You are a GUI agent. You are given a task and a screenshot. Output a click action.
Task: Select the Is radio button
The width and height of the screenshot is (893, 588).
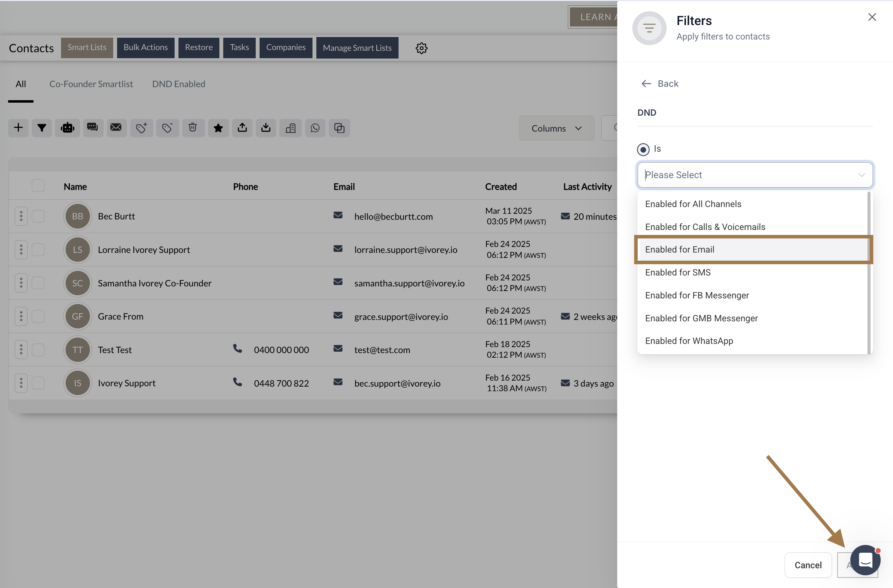point(643,149)
